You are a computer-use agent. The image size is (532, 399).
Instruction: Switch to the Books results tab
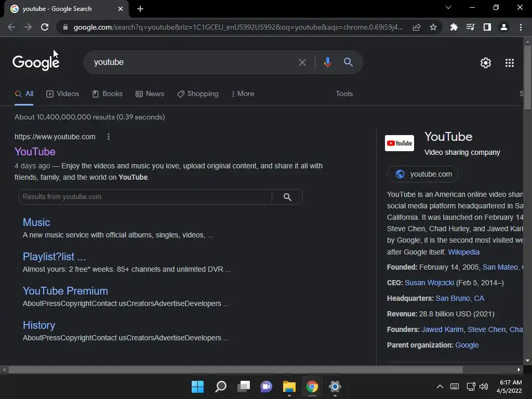point(108,94)
